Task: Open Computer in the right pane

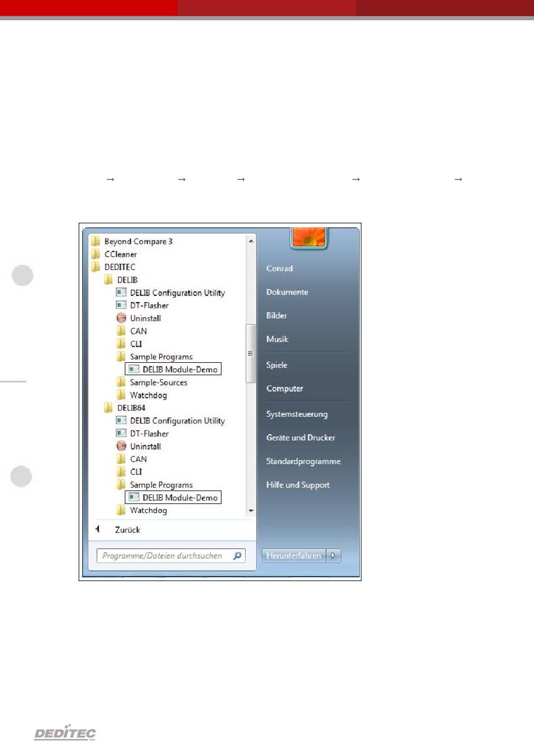Action: click(284, 389)
